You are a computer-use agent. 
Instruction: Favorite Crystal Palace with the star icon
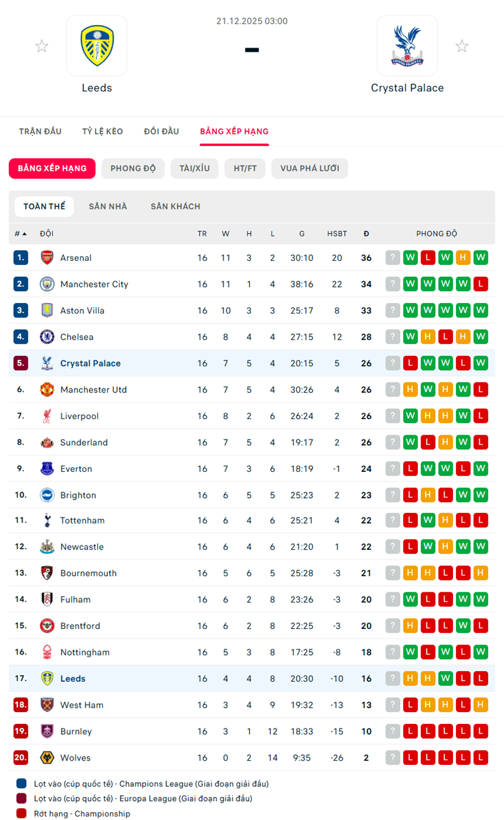tap(462, 46)
